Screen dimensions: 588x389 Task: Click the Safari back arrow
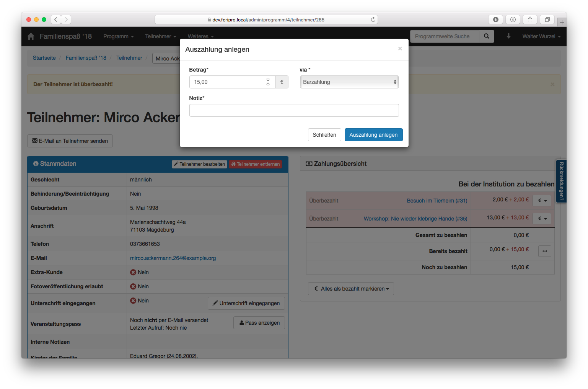point(56,20)
